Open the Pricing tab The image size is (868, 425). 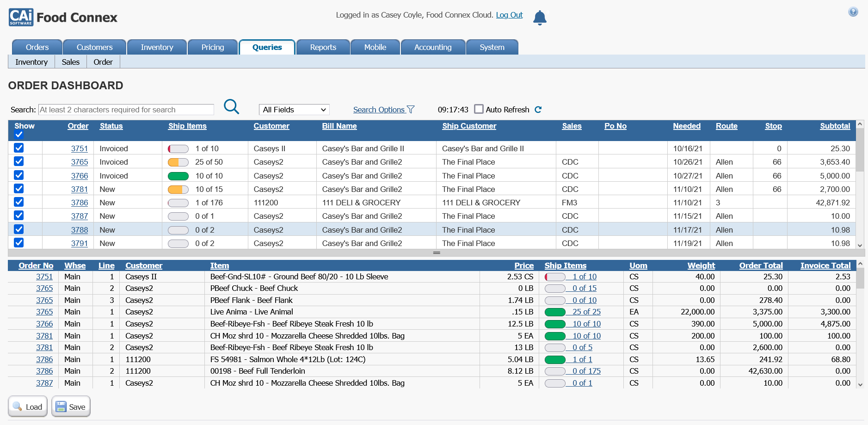coord(213,47)
